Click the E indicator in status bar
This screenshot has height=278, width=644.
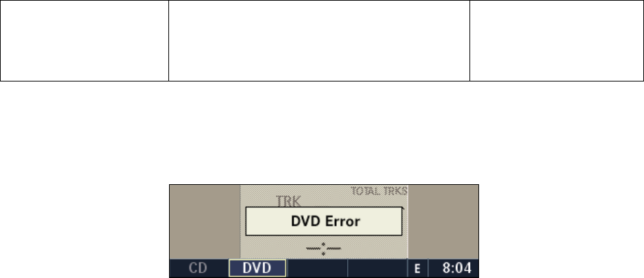(417, 268)
